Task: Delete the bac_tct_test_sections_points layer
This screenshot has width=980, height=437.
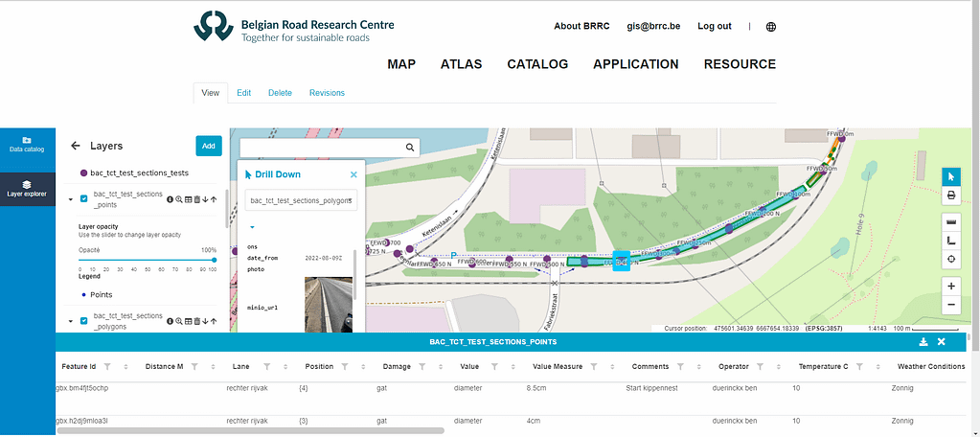Action: pyautogui.click(x=196, y=199)
